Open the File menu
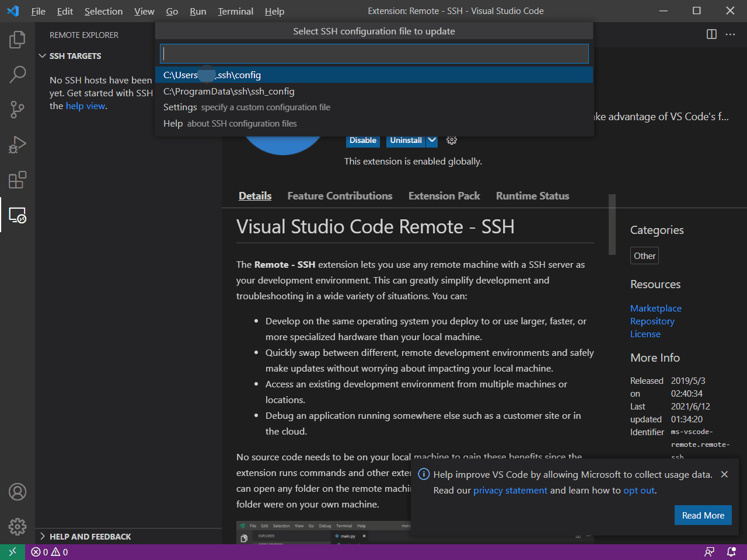747x560 pixels. point(39,11)
